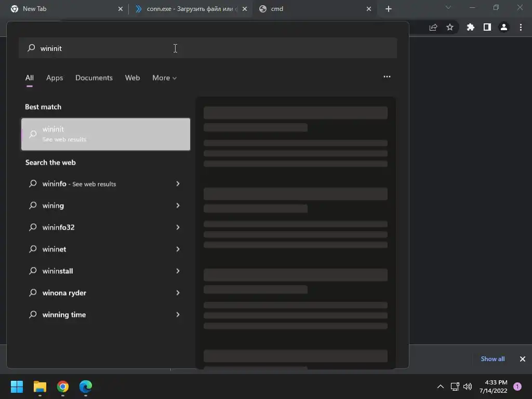Expand the arrow next to wininfo32

178,228
